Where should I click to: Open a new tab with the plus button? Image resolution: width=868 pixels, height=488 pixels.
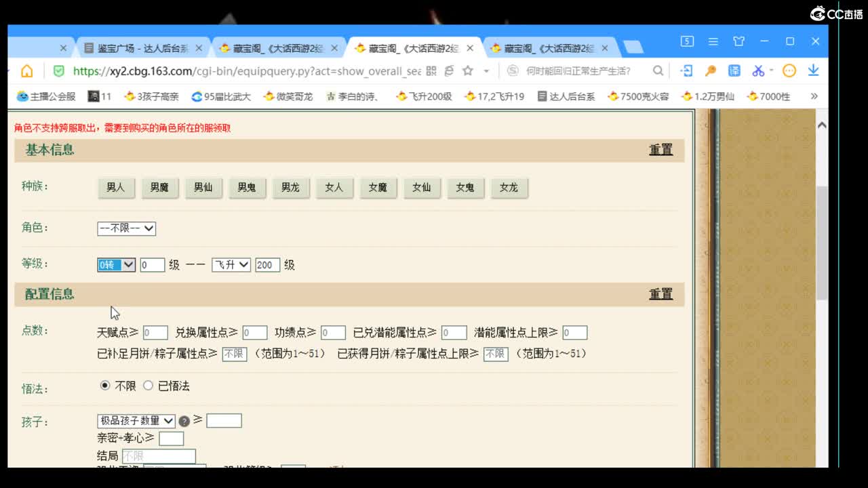coord(633,47)
